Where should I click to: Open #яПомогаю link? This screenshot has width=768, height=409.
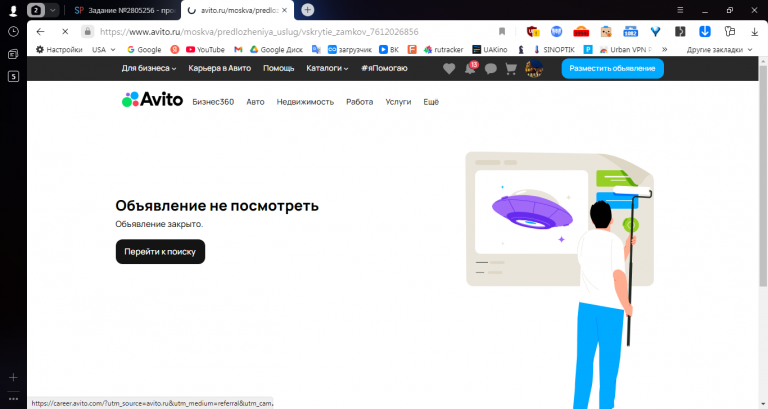pyautogui.click(x=384, y=69)
